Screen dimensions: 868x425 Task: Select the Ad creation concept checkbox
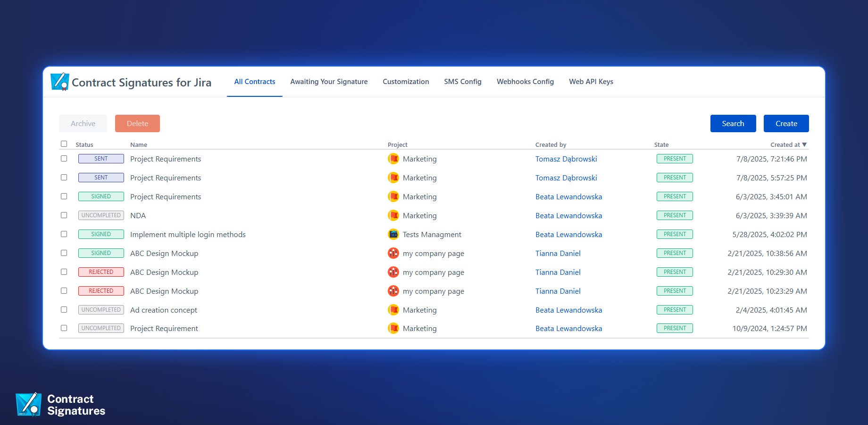click(64, 310)
